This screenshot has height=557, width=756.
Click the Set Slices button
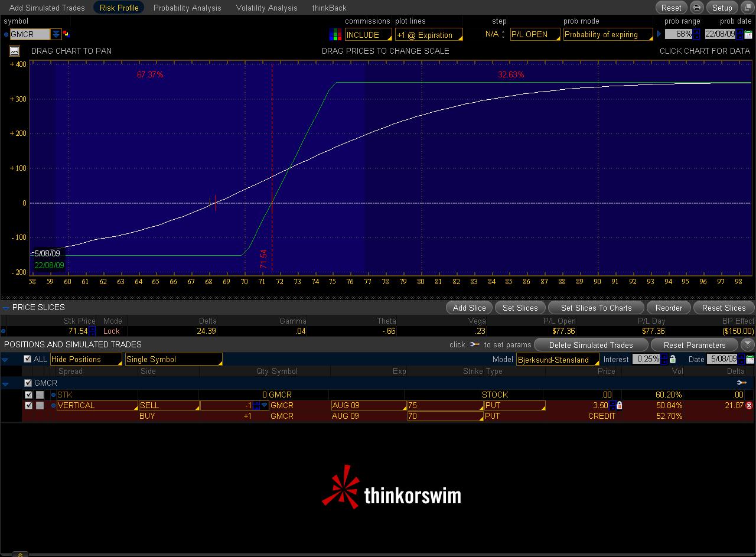pyautogui.click(x=520, y=308)
